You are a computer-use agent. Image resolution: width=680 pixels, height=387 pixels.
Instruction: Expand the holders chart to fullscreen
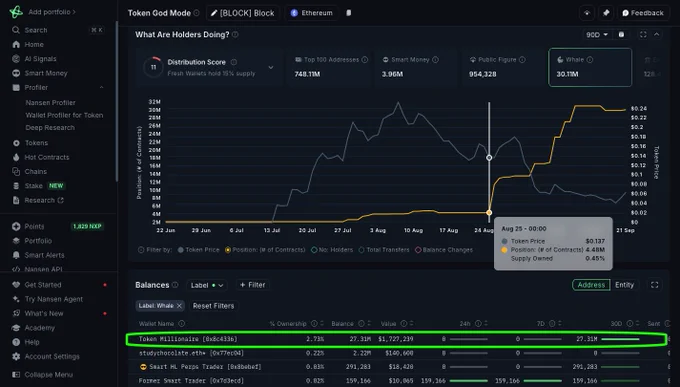click(x=643, y=35)
